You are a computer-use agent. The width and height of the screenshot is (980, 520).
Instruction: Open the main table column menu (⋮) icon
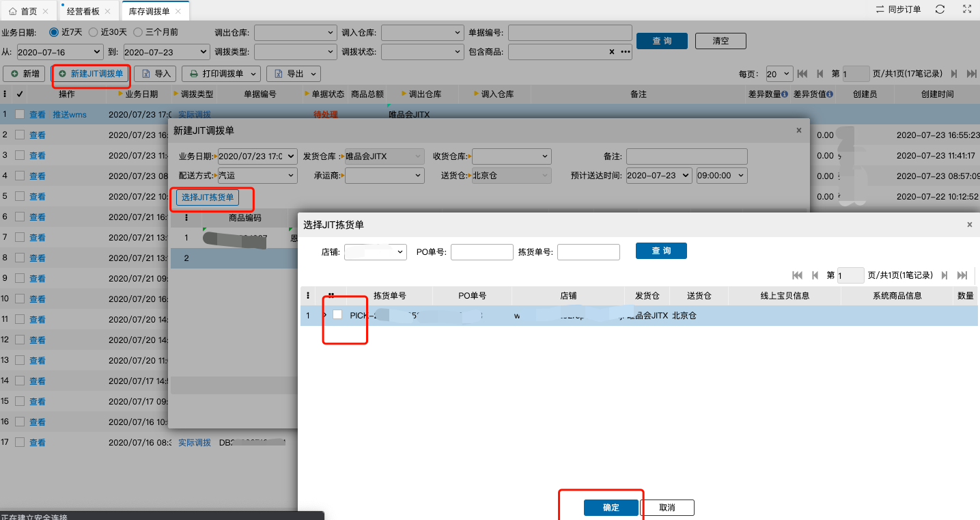[x=5, y=94]
